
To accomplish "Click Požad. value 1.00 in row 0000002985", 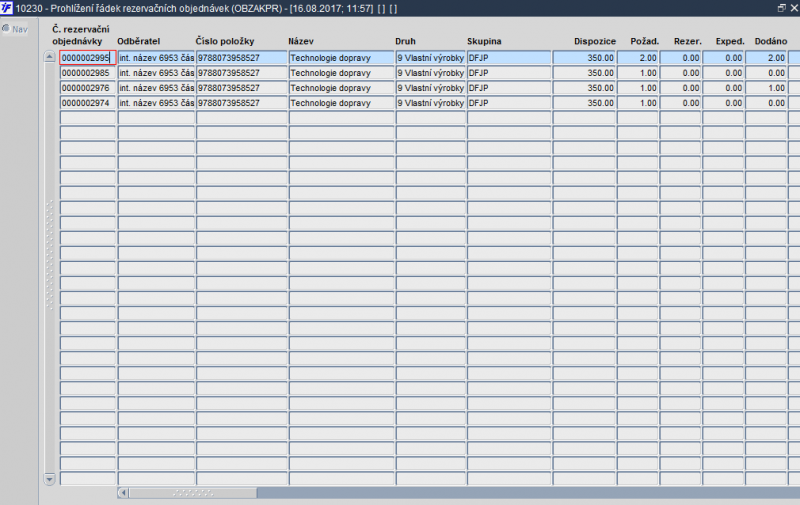I will point(638,73).
